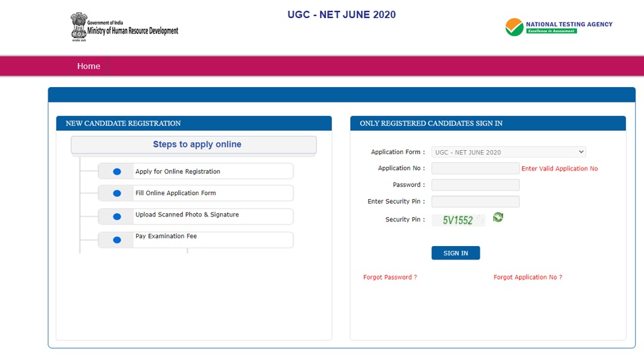The height and width of the screenshot is (362, 644).
Task: Click the Steps to apply online heading
Action: (x=193, y=145)
